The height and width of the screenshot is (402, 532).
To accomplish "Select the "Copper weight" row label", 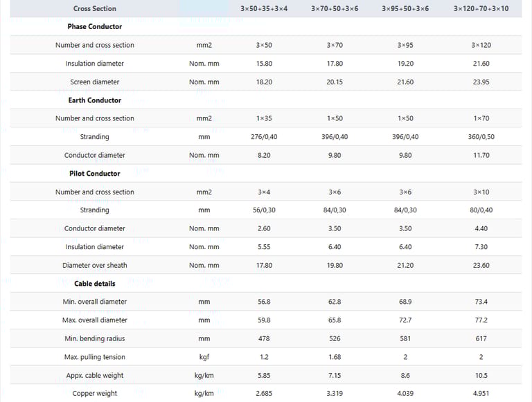I will (x=95, y=394).
